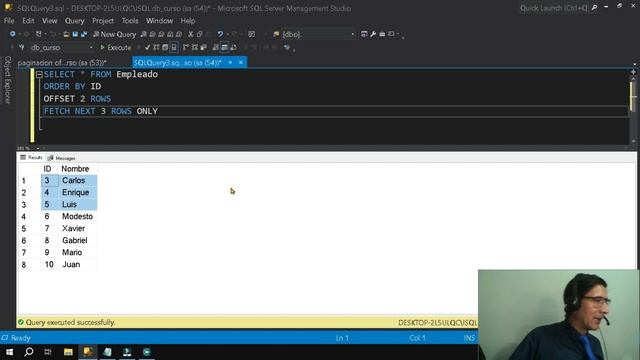Open Properties window via the wrench icon

[x=373, y=34]
